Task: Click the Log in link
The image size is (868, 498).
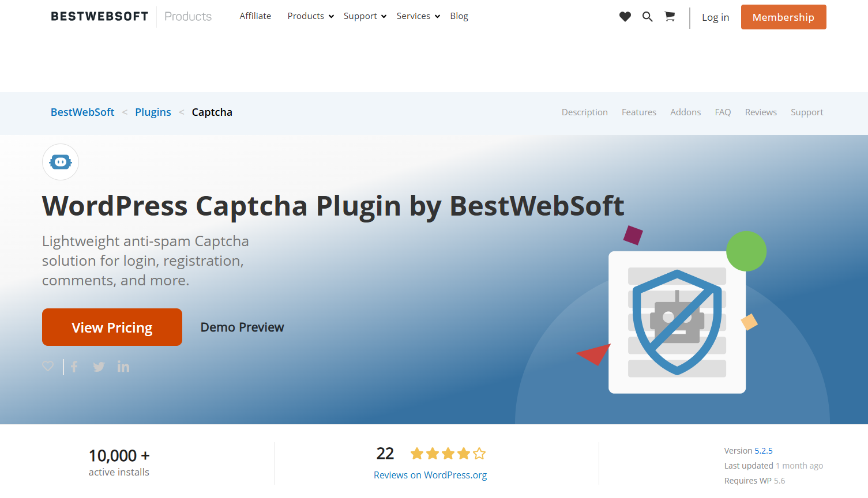Action: tap(715, 17)
